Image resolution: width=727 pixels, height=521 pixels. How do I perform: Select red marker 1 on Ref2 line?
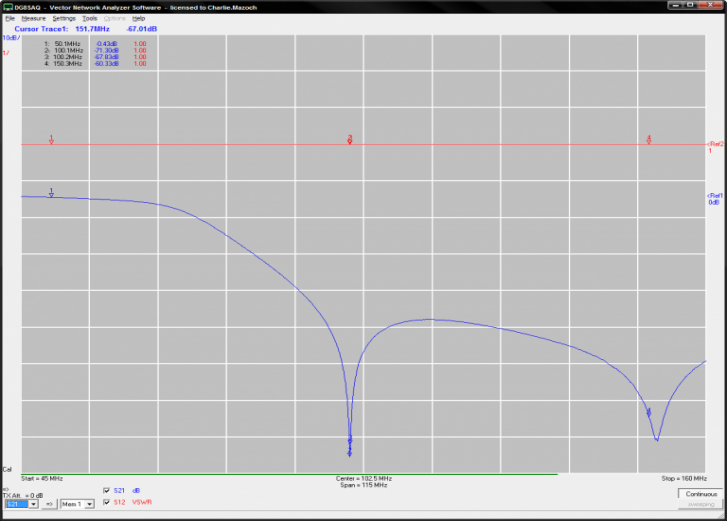coord(51,140)
